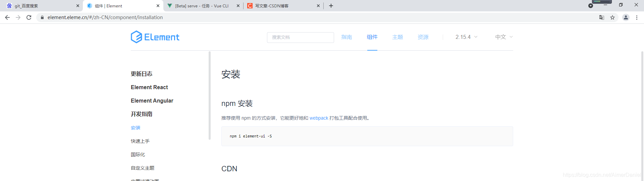This screenshot has height=181, width=644.
Task: Click the Baidu paw favicon tab icon
Action: coord(9,6)
